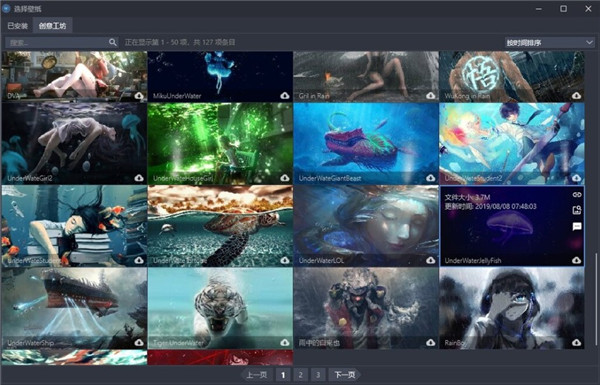This screenshot has width=600, height=385.
Task: Open the link icon on UnderWaterJellyFish card
Action: click(x=577, y=195)
